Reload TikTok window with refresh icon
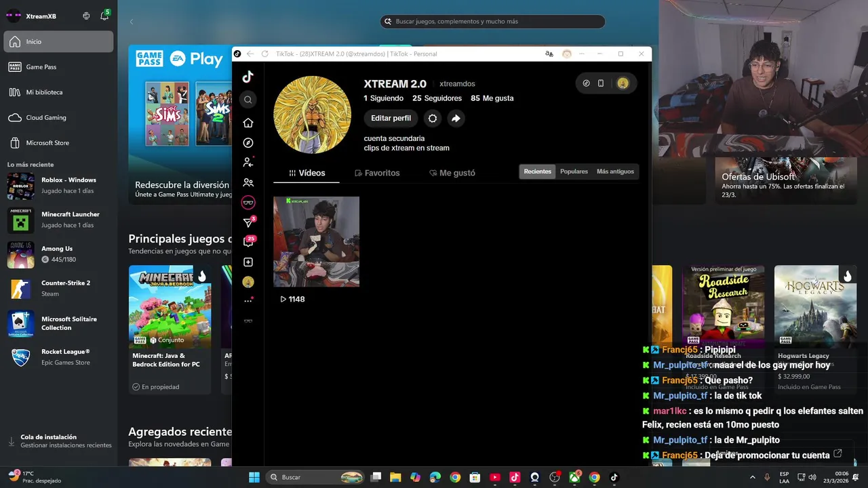 click(x=264, y=54)
